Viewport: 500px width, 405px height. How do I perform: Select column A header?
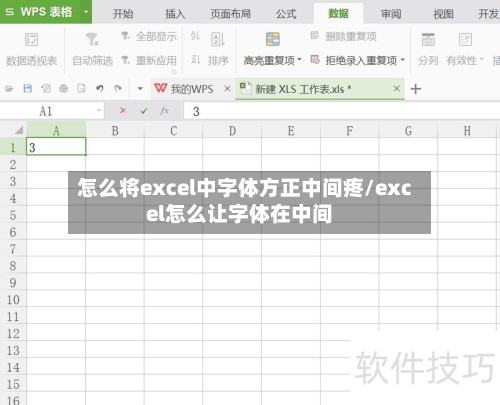[x=56, y=131]
